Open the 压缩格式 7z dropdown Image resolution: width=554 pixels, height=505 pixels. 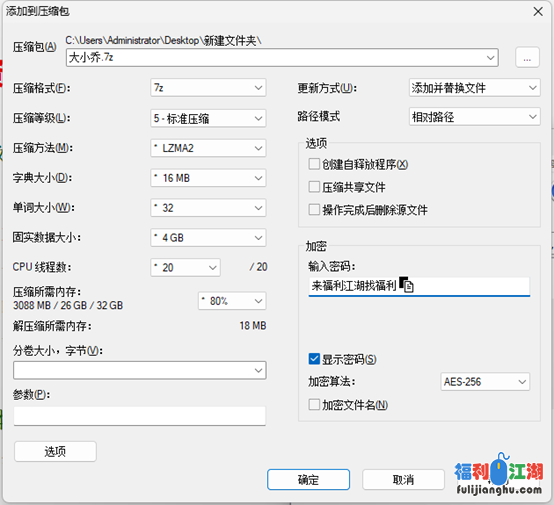(208, 88)
